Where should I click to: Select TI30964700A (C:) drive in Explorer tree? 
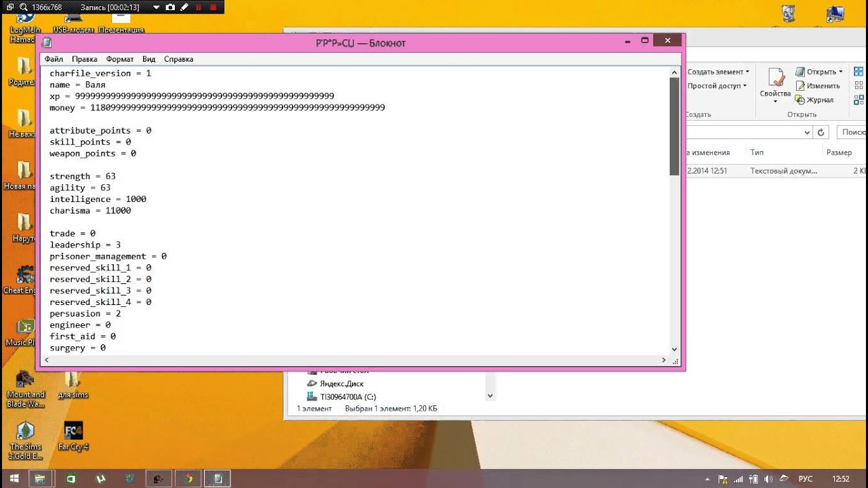[341, 397]
